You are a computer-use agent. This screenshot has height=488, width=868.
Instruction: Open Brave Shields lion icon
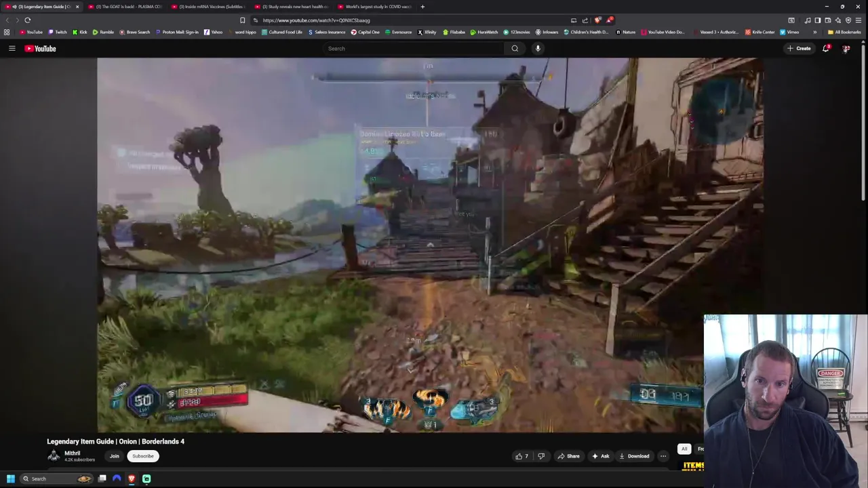click(597, 20)
